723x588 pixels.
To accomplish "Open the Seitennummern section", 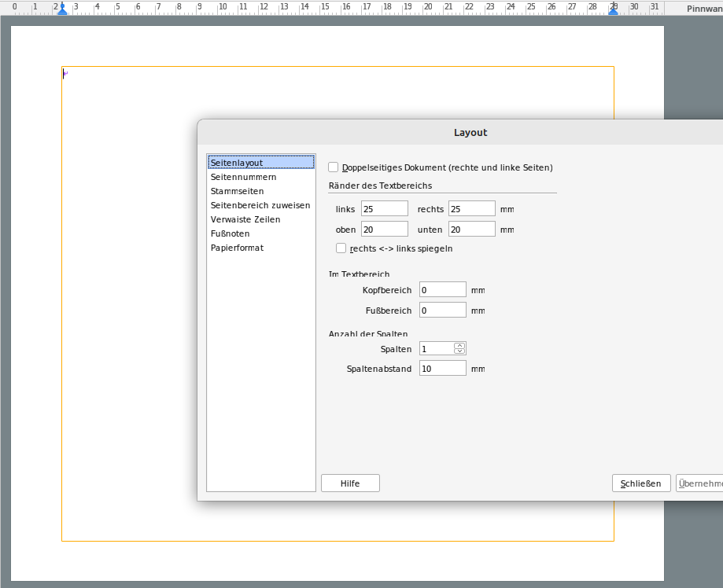I will pyautogui.click(x=243, y=177).
